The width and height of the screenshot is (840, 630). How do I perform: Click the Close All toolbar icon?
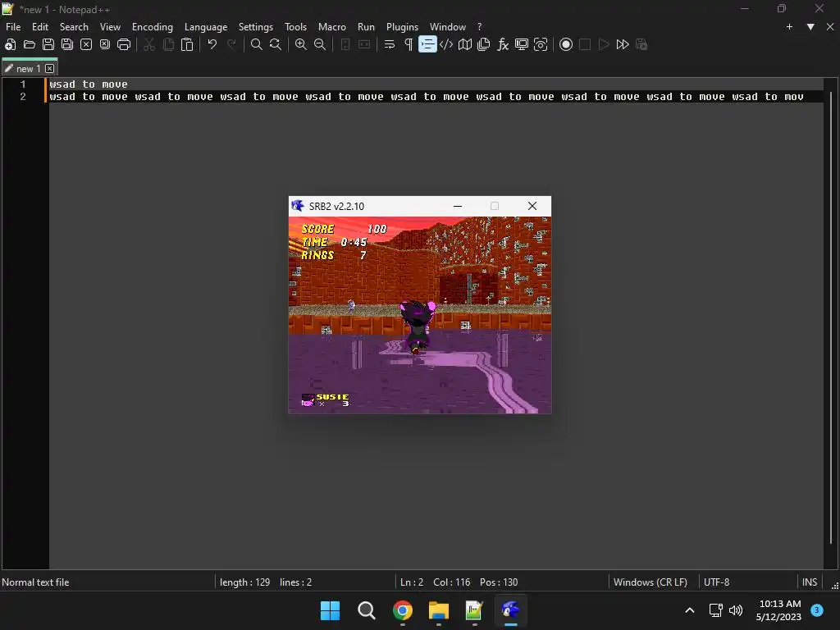[x=105, y=44]
